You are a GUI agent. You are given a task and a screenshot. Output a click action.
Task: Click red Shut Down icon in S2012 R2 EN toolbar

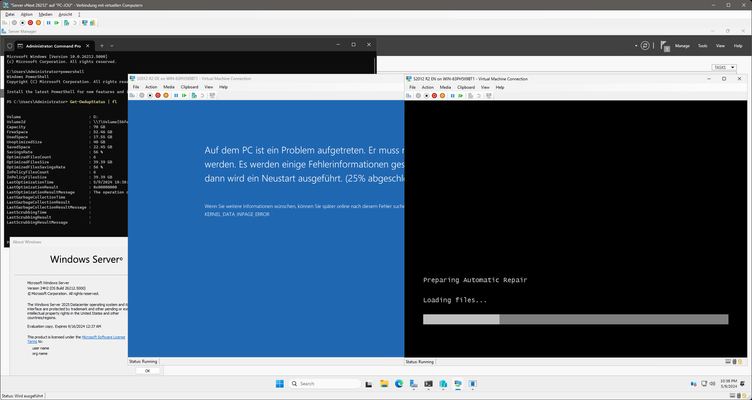point(435,95)
